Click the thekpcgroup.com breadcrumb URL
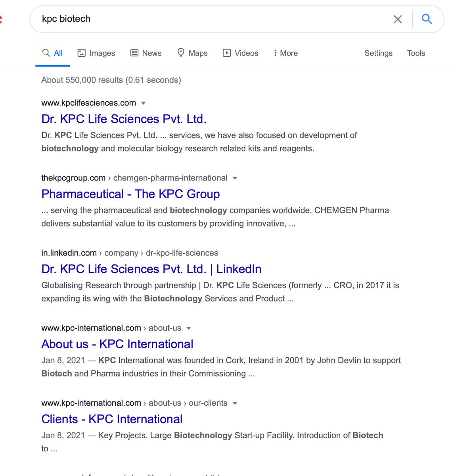 134,178
